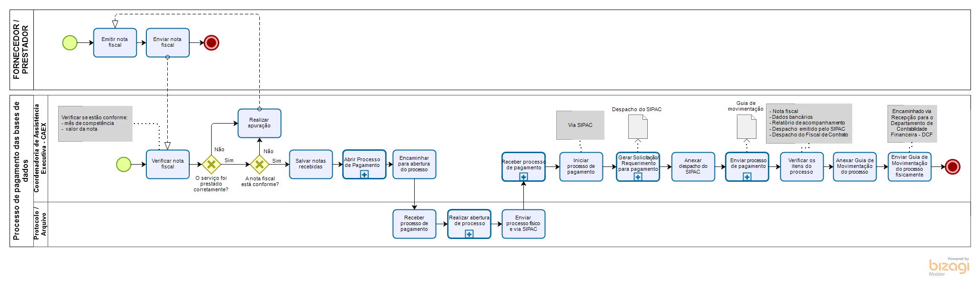Select the Protocolo / Arquivo lane header
980x291 pixels.
pyautogui.click(x=41, y=224)
